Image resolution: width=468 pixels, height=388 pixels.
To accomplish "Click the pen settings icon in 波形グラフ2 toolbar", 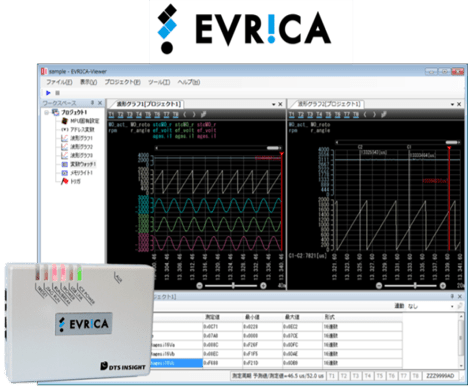I will click(x=384, y=114).
